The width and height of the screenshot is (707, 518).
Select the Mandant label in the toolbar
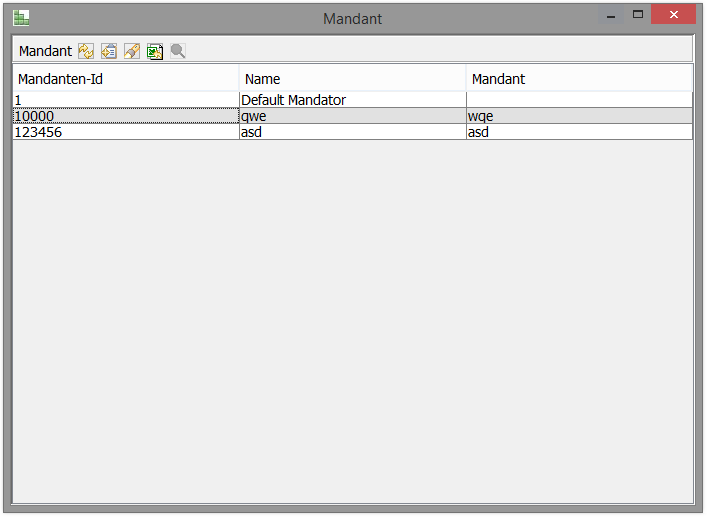[x=46, y=51]
